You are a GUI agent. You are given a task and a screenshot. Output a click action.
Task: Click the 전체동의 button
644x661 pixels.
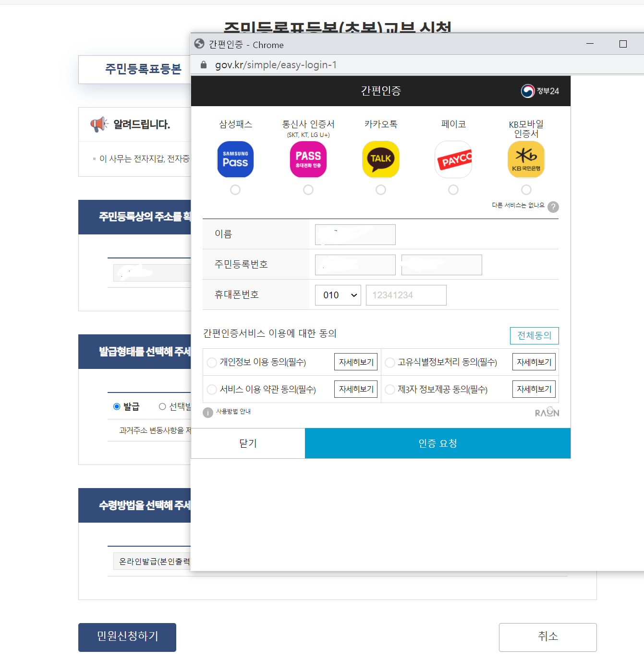pyautogui.click(x=535, y=335)
